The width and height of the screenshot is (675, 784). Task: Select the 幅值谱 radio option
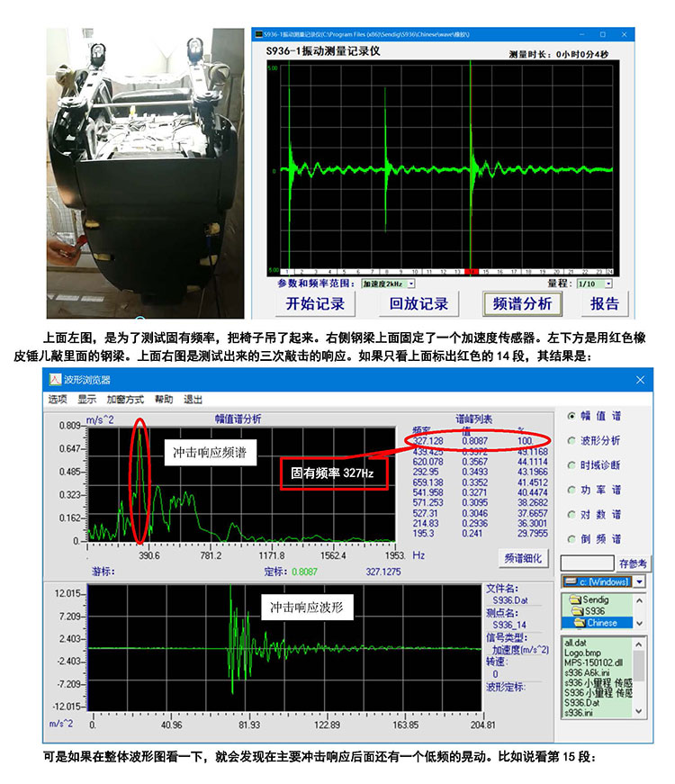(x=573, y=417)
